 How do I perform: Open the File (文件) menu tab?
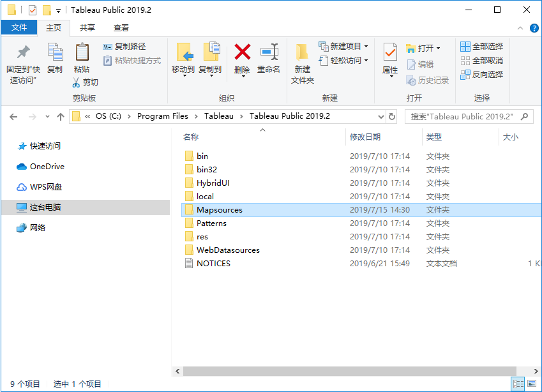[x=19, y=27]
